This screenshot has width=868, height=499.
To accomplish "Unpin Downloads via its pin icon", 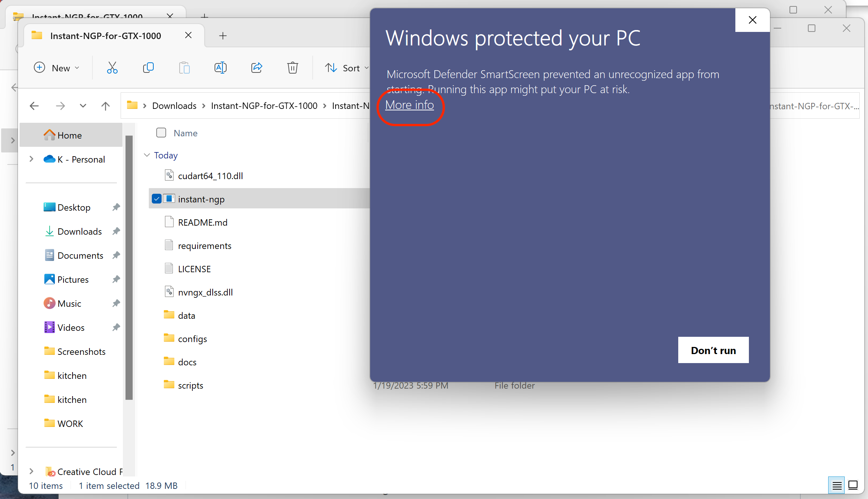I will pyautogui.click(x=116, y=231).
